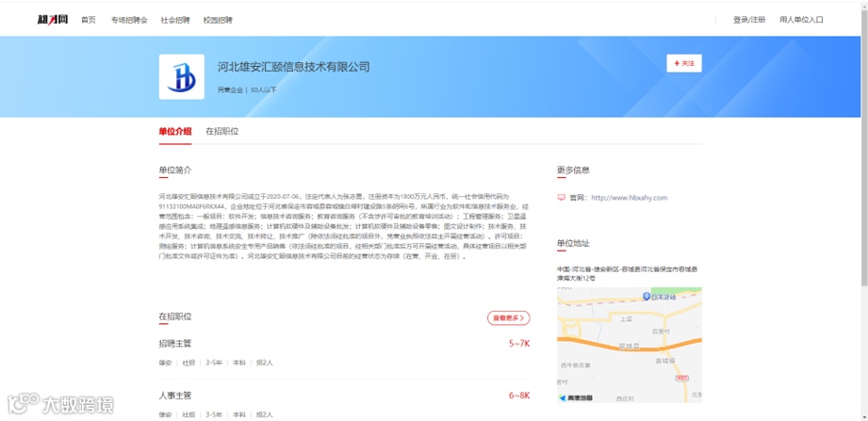The height and width of the screenshot is (421, 868).
Task: Click the map showing 容城县
Action: pos(630,345)
